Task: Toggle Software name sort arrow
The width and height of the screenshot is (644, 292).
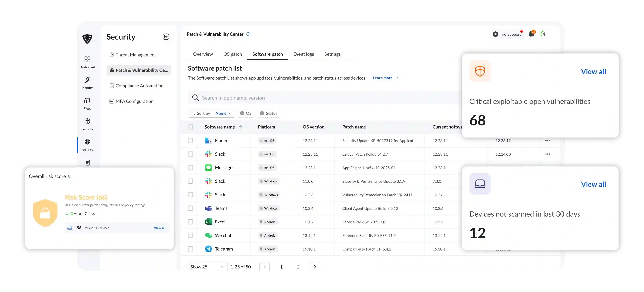Action: tap(241, 127)
